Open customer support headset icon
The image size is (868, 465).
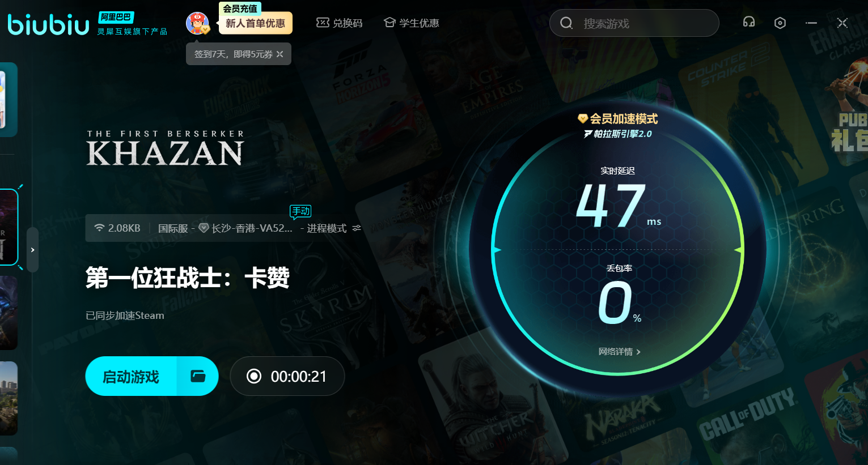(x=748, y=22)
